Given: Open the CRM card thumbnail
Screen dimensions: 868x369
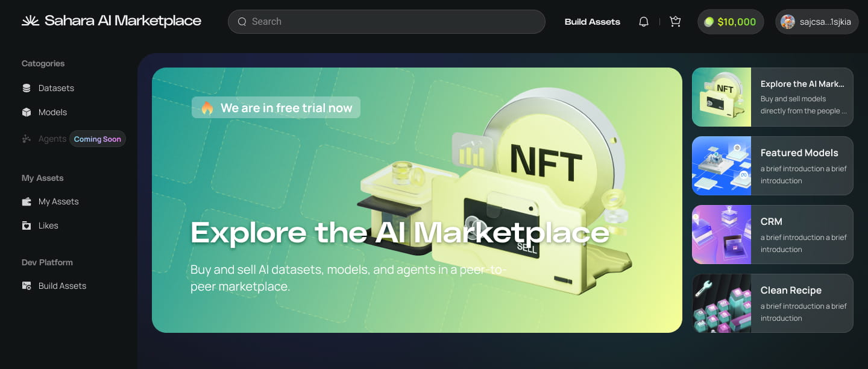Looking at the screenshot, I should click(722, 235).
